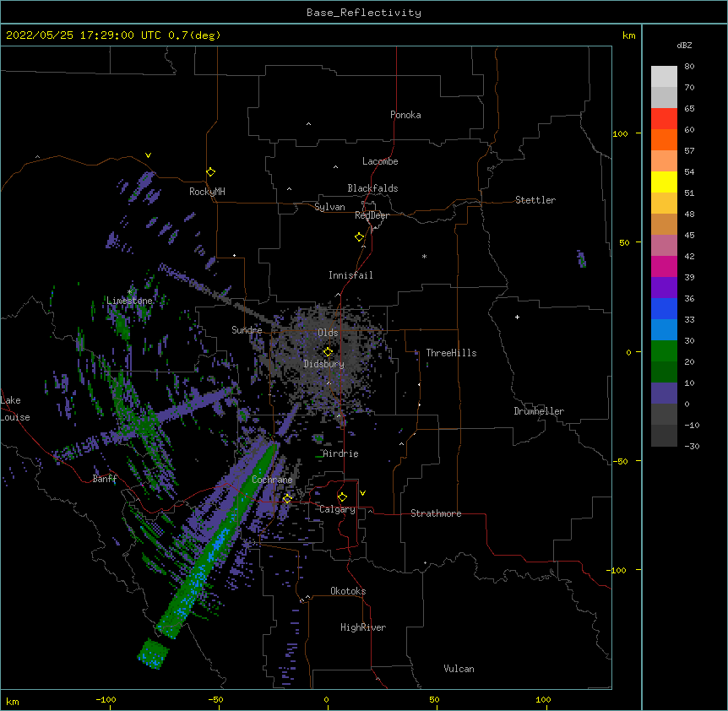Pick the light blue 30-33 dBZ legend color
Image resolution: width=728 pixels, height=711 pixels.
tap(664, 330)
